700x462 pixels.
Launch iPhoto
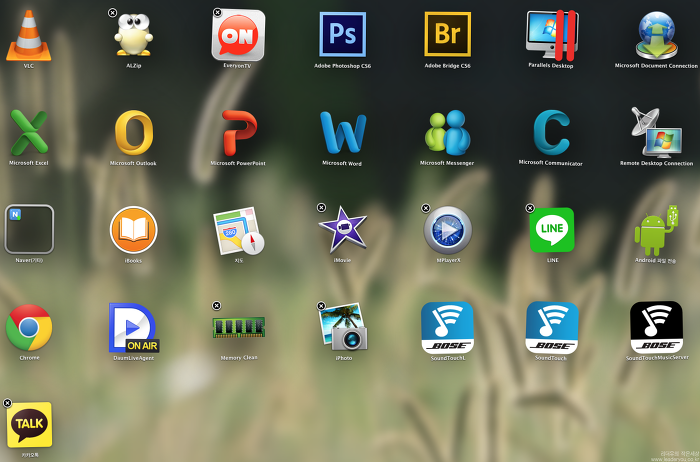pyautogui.click(x=343, y=327)
